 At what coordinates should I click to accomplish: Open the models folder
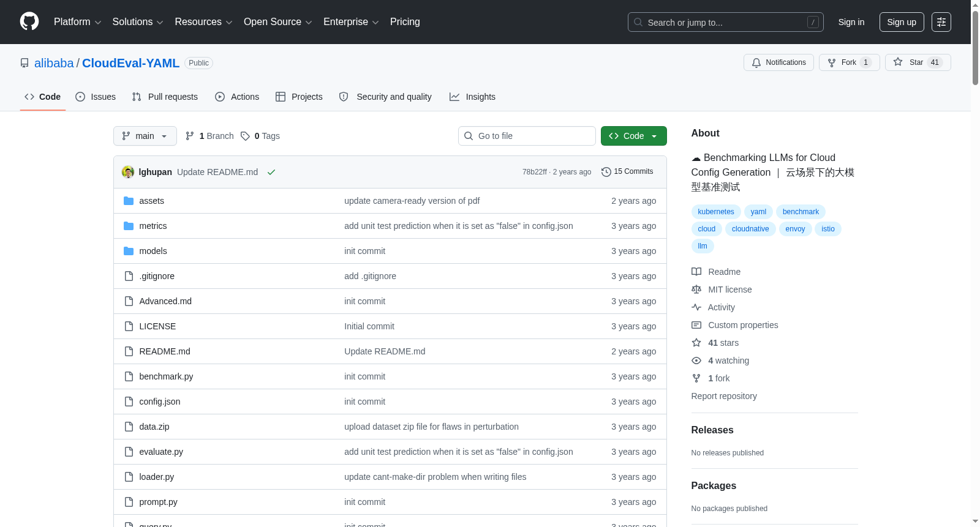pos(153,251)
